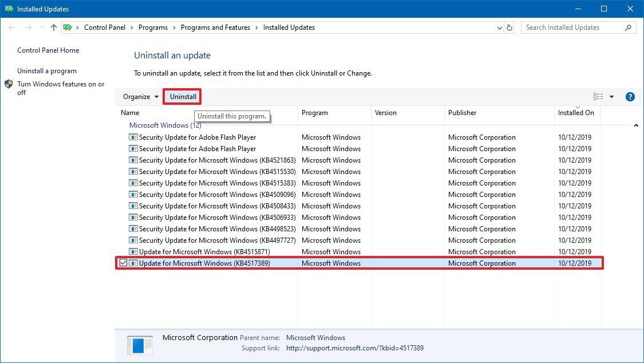Viewport: 644px width, 363px height.
Task: Click Installed Updates breadcrumb segment
Action: tap(289, 27)
